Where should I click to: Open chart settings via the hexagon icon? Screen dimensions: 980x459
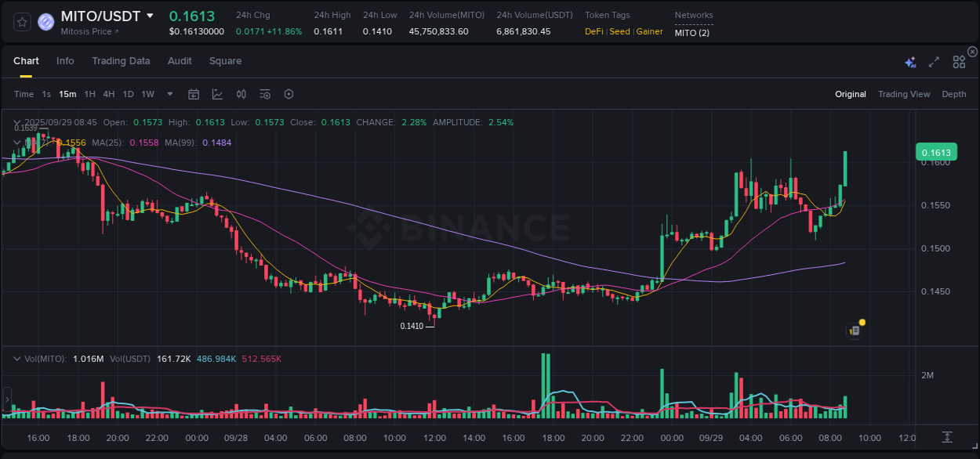pos(289,94)
